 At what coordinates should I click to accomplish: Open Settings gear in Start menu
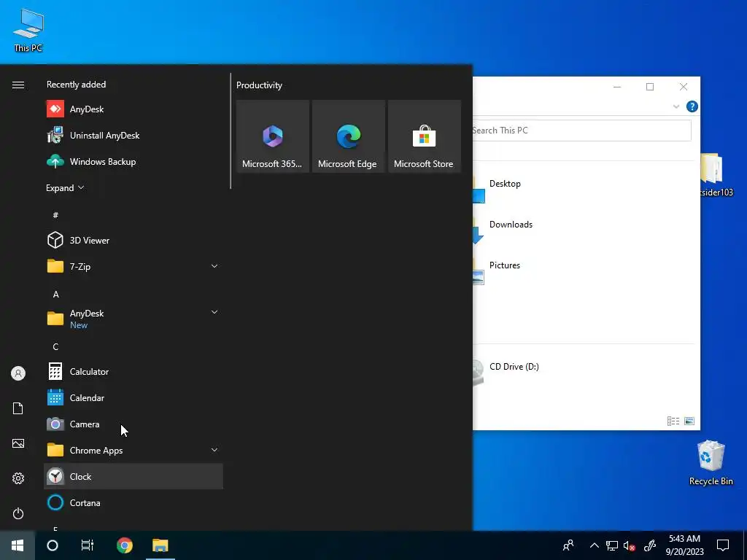click(x=18, y=478)
